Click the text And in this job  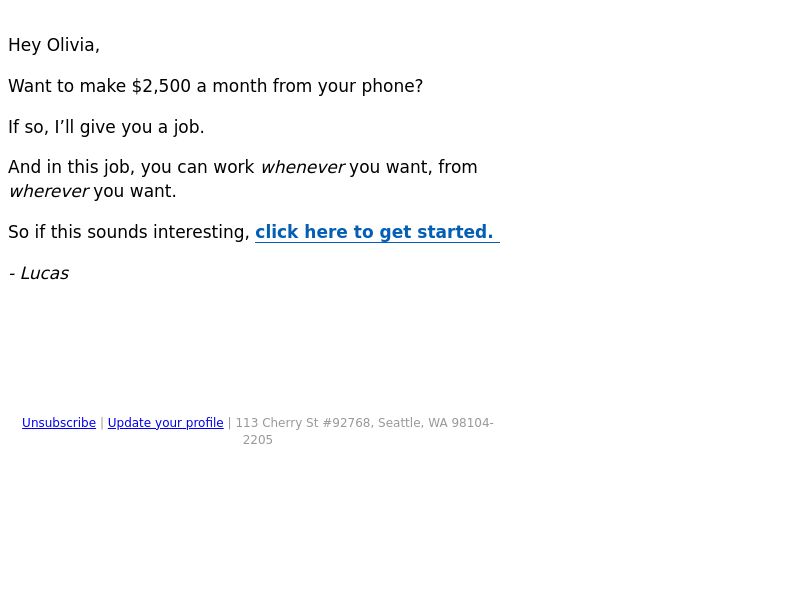[71, 167]
